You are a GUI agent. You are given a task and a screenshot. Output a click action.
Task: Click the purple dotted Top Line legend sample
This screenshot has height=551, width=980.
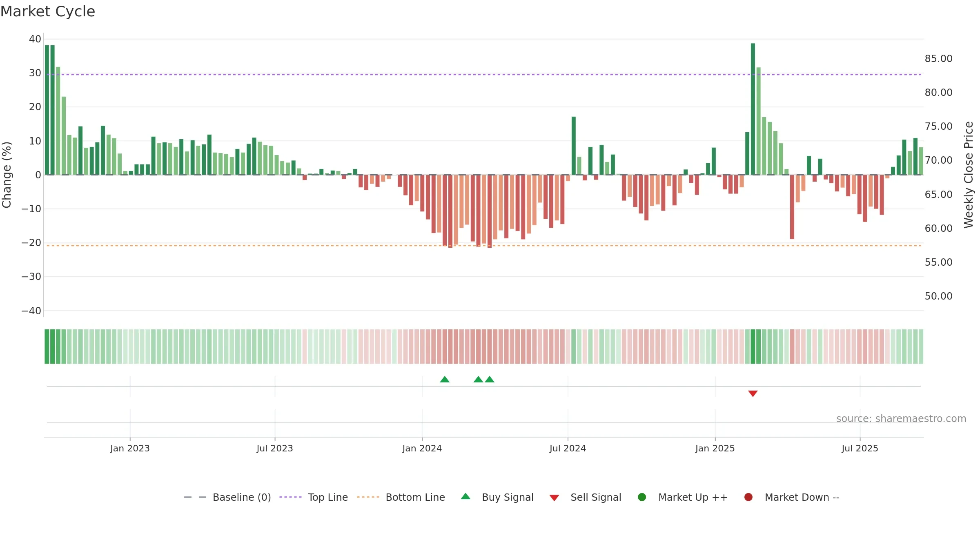click(x=290, y=497)
